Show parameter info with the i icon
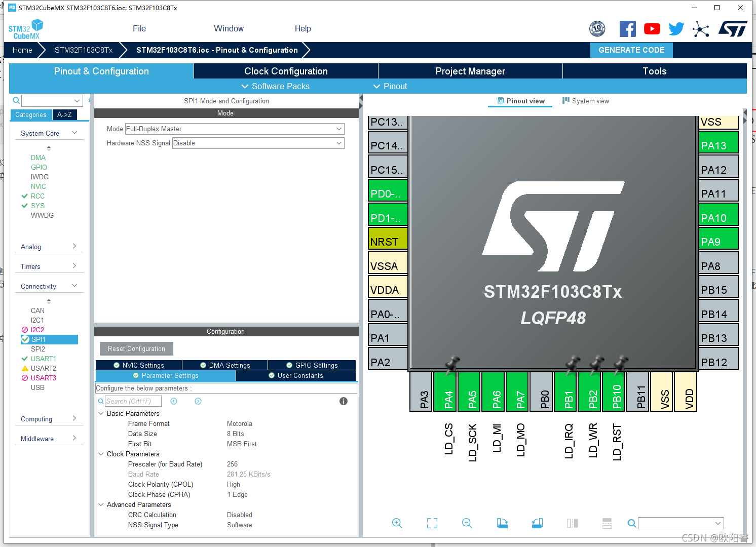The image size is (756, 547). [x=344, y=401]
